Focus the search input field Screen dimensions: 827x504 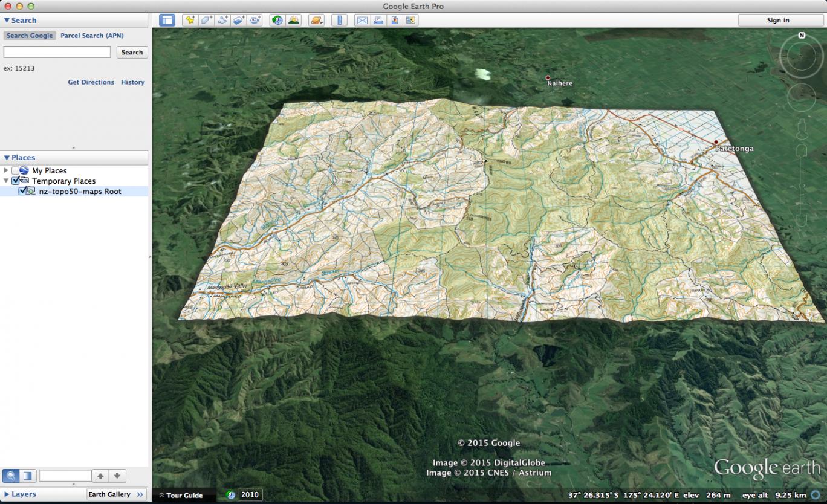click(57, 52)
